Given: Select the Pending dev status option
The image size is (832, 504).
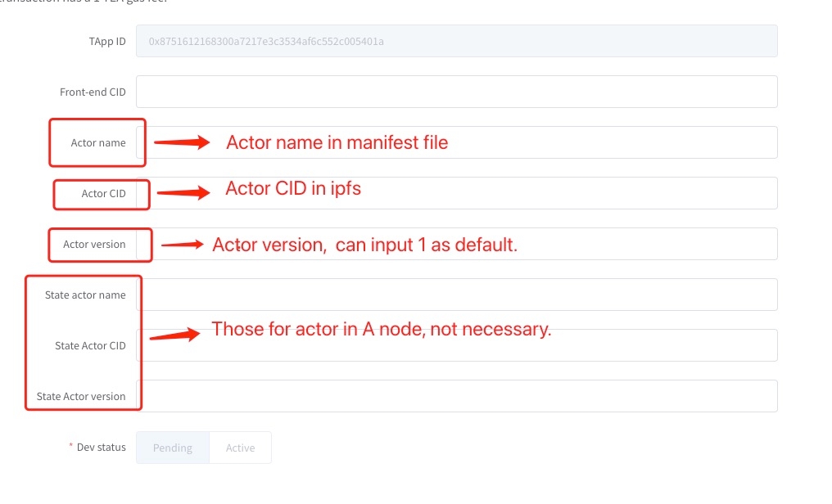Looking at the screenshot, I should click(173, 448).
